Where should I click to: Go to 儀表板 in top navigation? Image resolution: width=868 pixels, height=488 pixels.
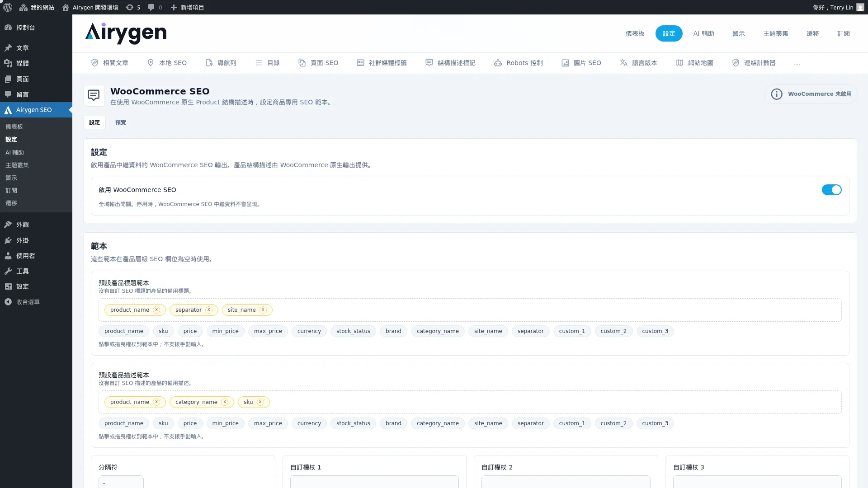click(x=635, y=33)
